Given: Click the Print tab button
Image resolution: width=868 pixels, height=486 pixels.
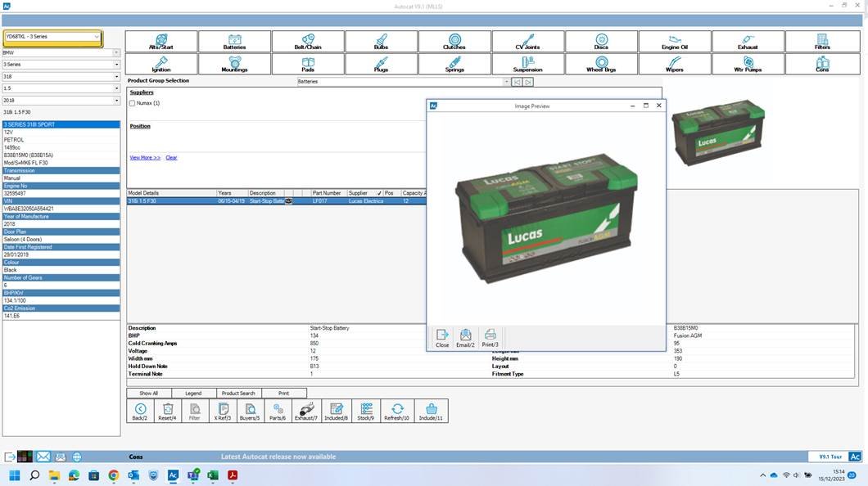Looking at the screenshot, I should click(x=283, y=393).
